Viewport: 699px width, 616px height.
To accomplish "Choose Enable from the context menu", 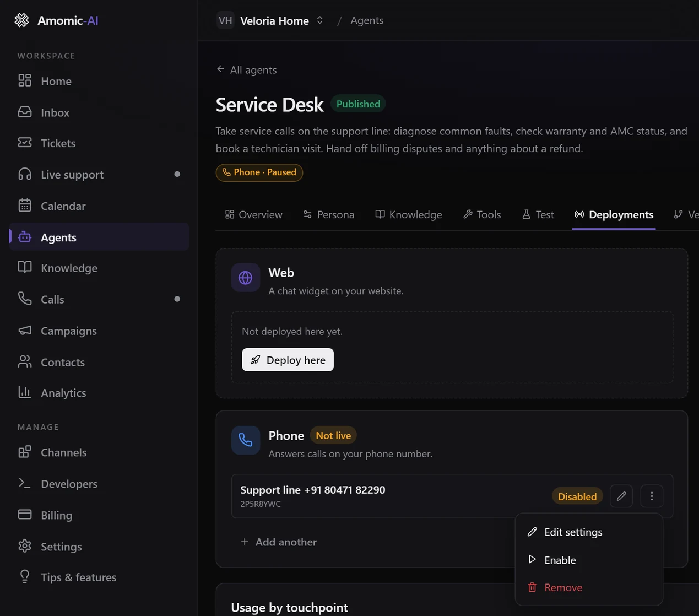I will (x=589, y=560).
